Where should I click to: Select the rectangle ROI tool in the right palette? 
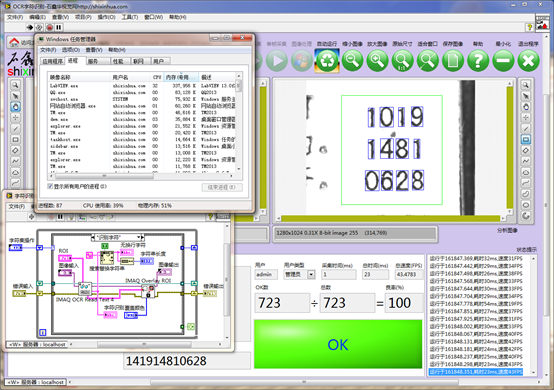click(x=526, y=140)
